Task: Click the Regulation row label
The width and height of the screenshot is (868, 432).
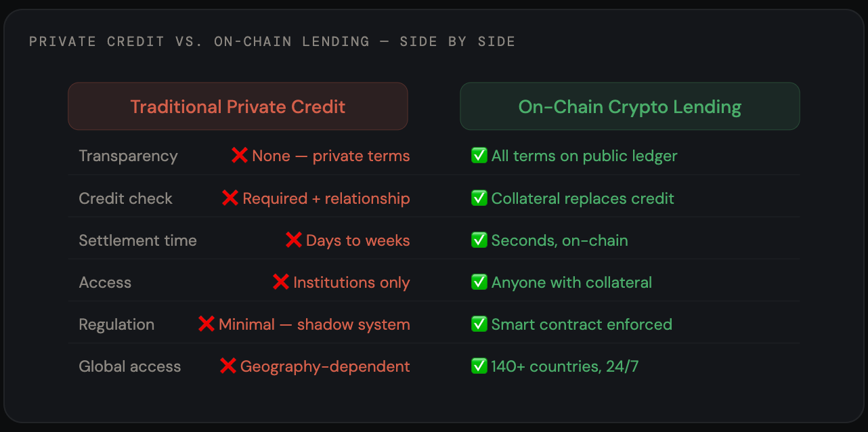Action: 116,324
